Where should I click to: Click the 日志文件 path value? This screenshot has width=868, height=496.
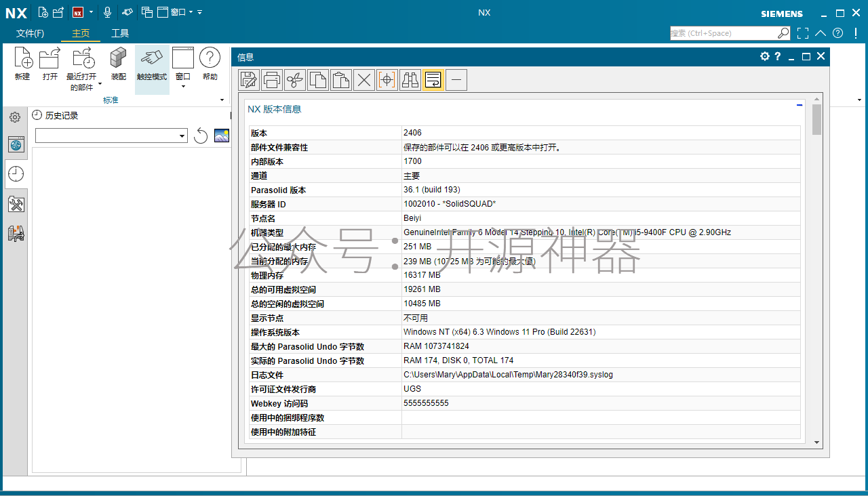click(x=508, y=375)
